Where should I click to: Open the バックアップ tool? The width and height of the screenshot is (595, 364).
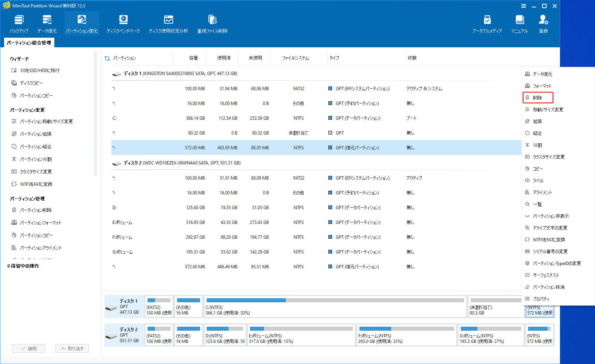[x=18, y=23]
